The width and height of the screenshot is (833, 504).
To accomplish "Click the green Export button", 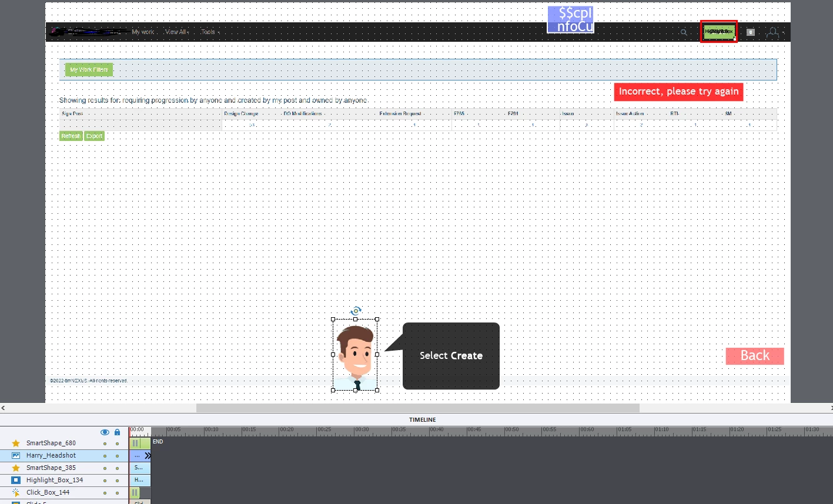I will click(x=94, y=136).
